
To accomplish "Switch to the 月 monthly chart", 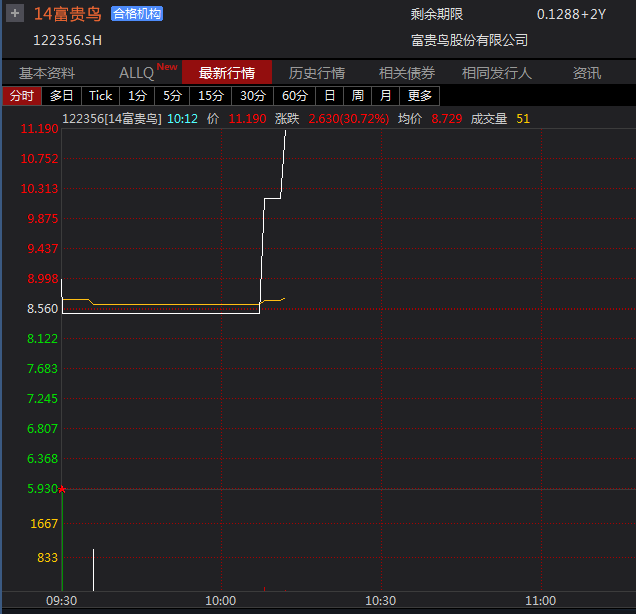I will click(385, 96).
